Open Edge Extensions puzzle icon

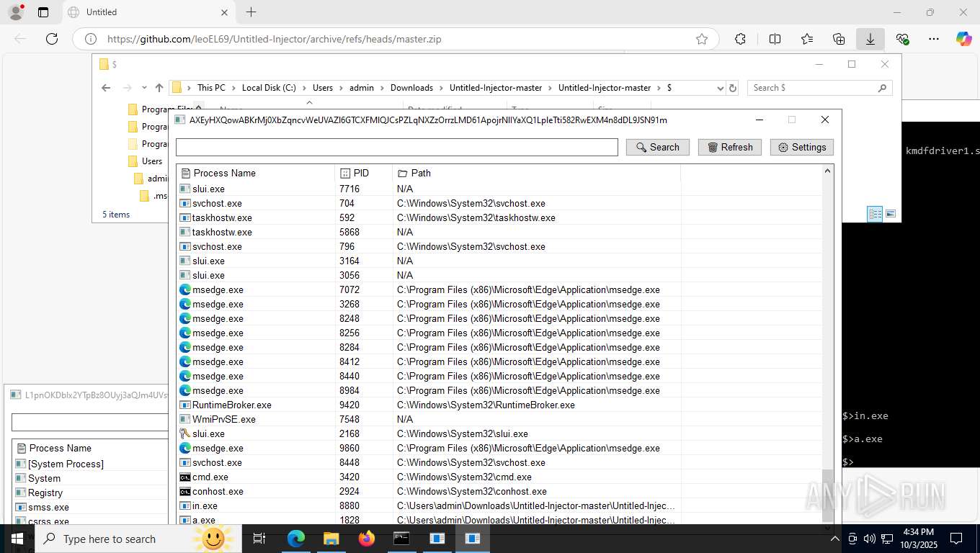click(740, 39)
